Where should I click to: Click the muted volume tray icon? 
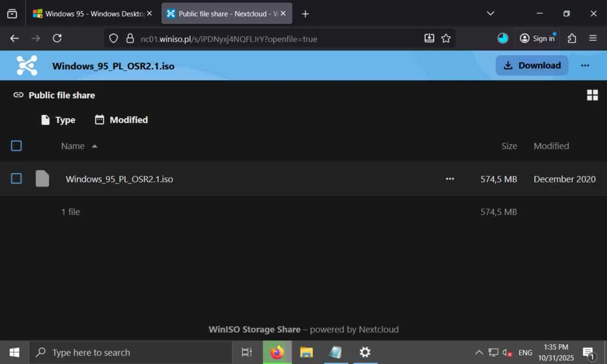(507, 353)
